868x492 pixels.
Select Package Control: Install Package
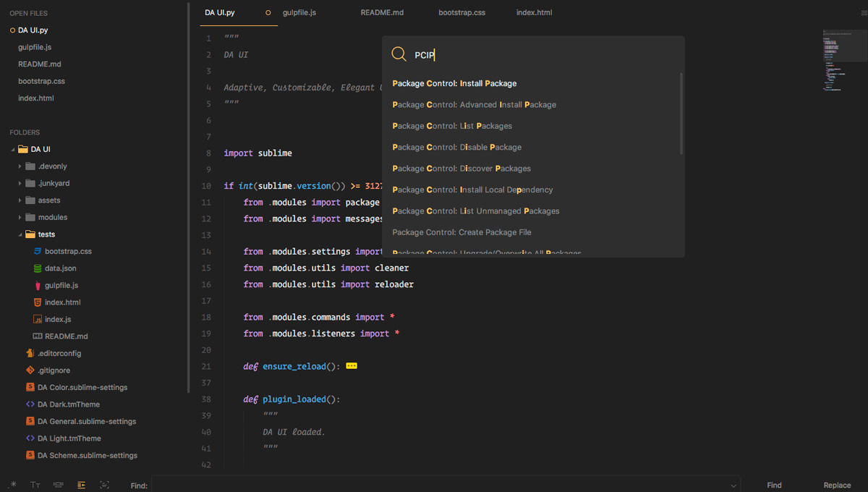pos(532,83)
